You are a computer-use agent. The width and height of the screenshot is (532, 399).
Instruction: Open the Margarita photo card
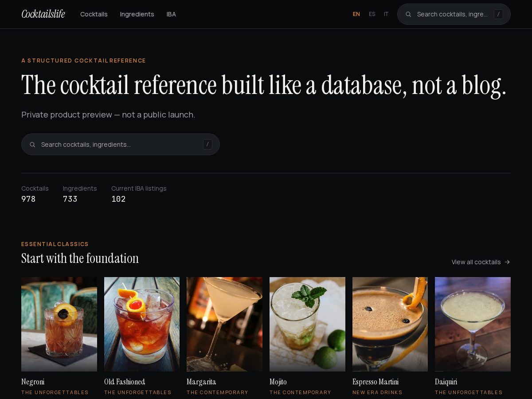point(224,324)
